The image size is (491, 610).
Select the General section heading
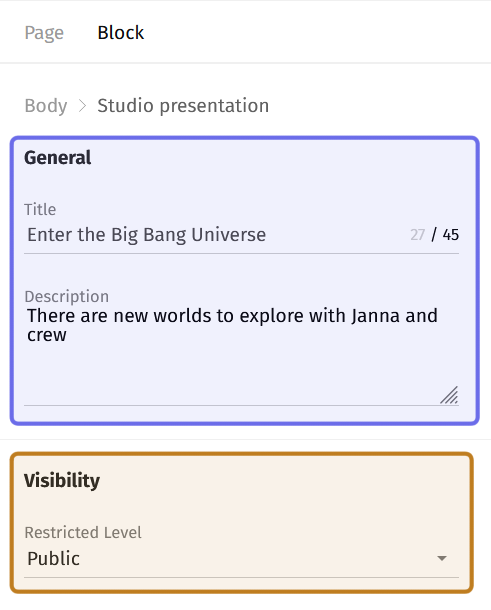[58, 158]
